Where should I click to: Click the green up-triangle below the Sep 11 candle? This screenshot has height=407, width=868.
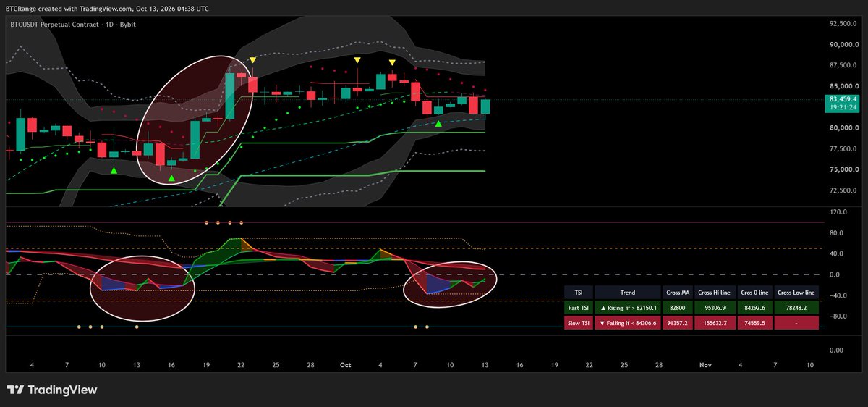click(x=114, y=170)
